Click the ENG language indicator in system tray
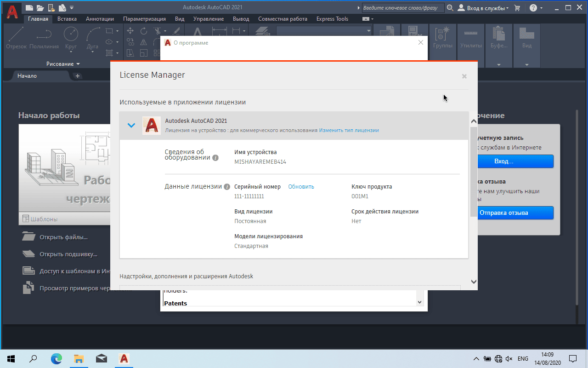Viewport: 588px width, 368px height. tap(523, 359)
